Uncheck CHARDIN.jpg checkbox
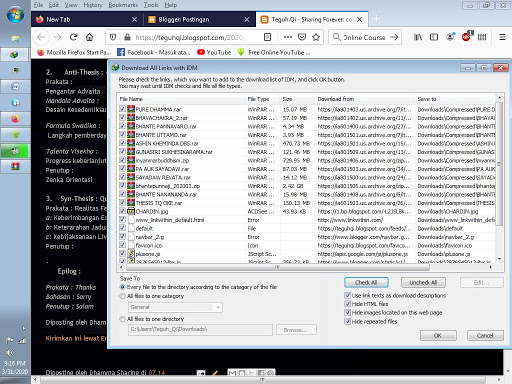 122,211
